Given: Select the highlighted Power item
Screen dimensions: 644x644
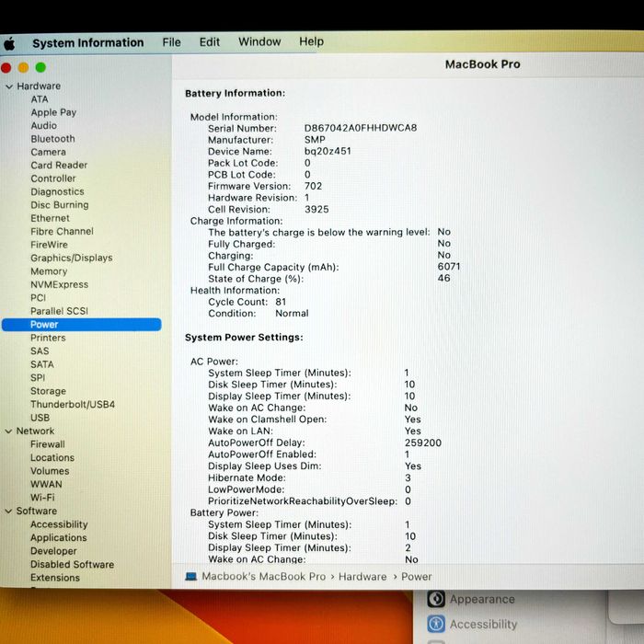Looking at the screenshot, I should coord(81,325).
